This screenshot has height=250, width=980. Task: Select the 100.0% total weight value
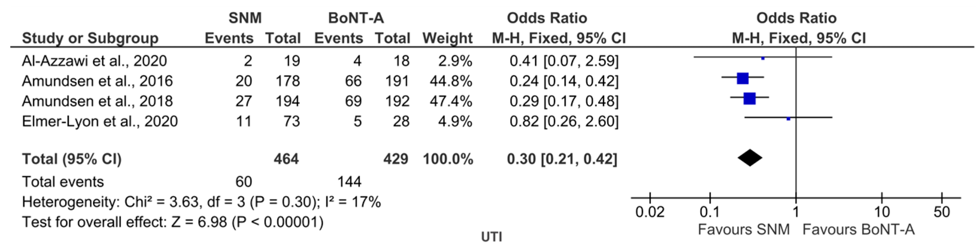point(448,159)
